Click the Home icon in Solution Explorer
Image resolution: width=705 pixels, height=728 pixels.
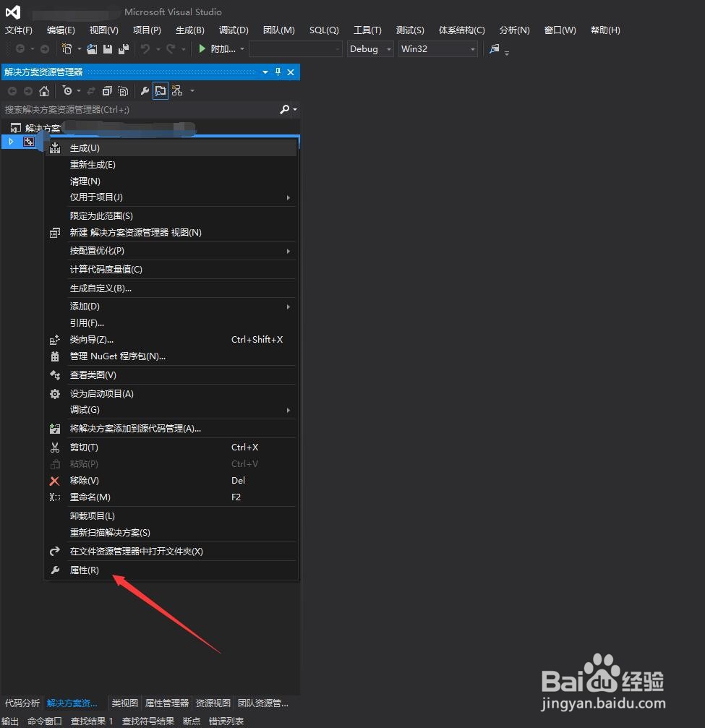(43, 90)
